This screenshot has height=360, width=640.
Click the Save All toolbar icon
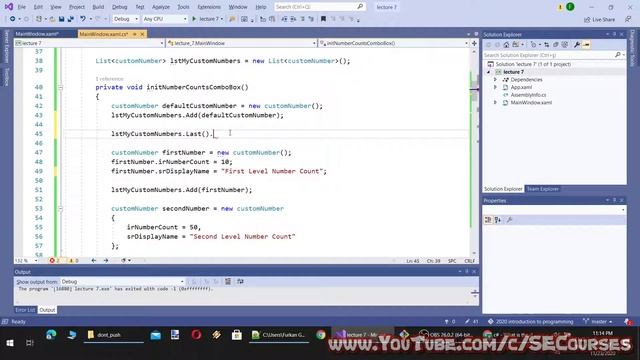pyautogui.click(x=70, y=19)
